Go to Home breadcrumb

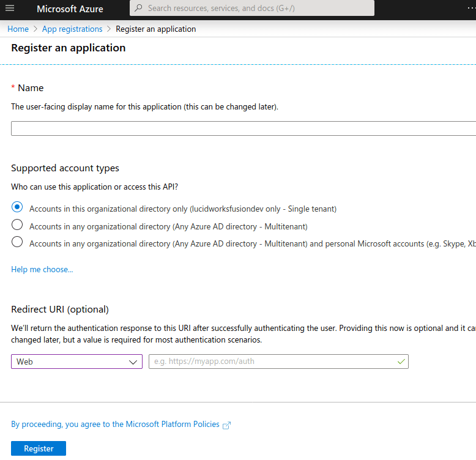18,29
